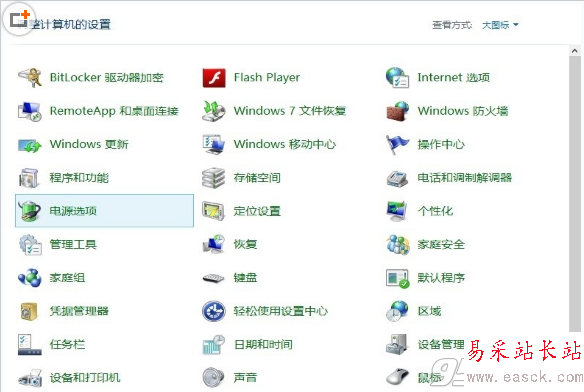584x392 pixels.
Task: Open the 轻松使用设置中心 icon
Action: point(214,311)
